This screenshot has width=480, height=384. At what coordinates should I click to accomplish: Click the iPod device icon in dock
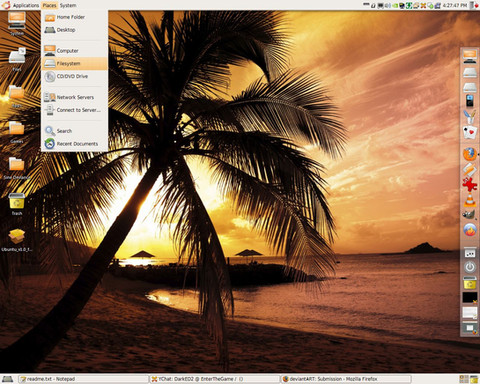coord(470,101)
